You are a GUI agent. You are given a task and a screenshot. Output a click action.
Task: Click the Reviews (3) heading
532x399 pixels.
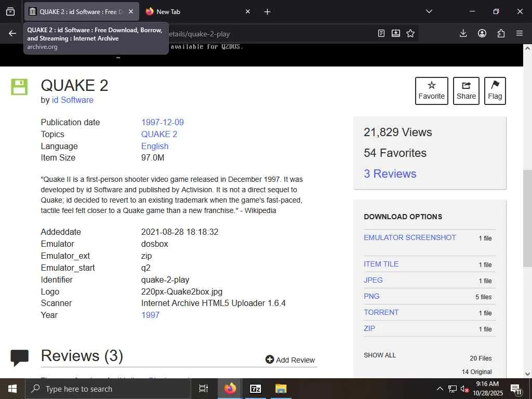[x=82, y=355]
